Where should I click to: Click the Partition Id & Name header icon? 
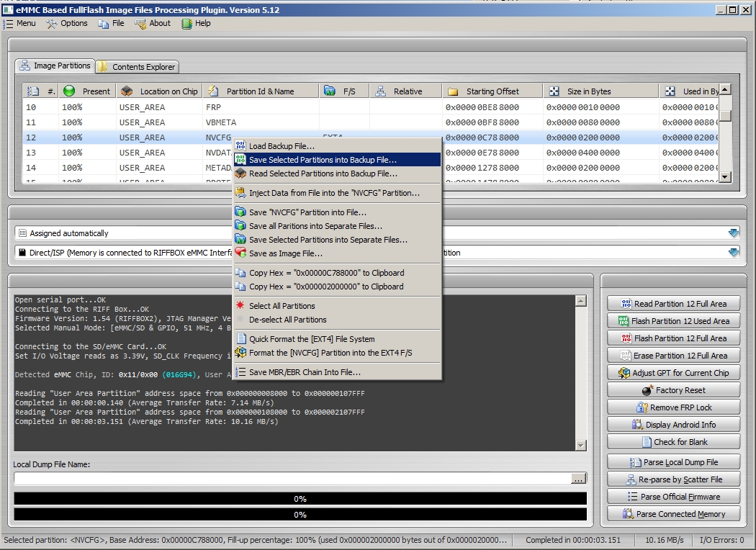coord(212,90)
